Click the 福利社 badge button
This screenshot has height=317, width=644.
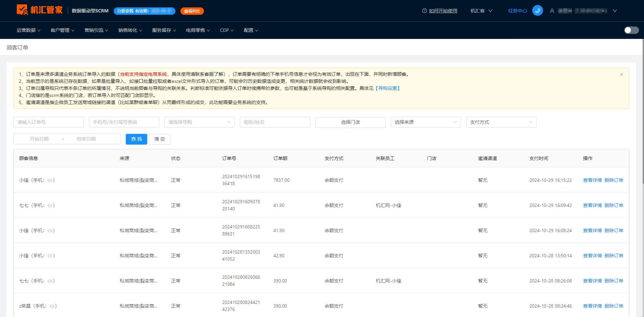(x=192, y=11)
